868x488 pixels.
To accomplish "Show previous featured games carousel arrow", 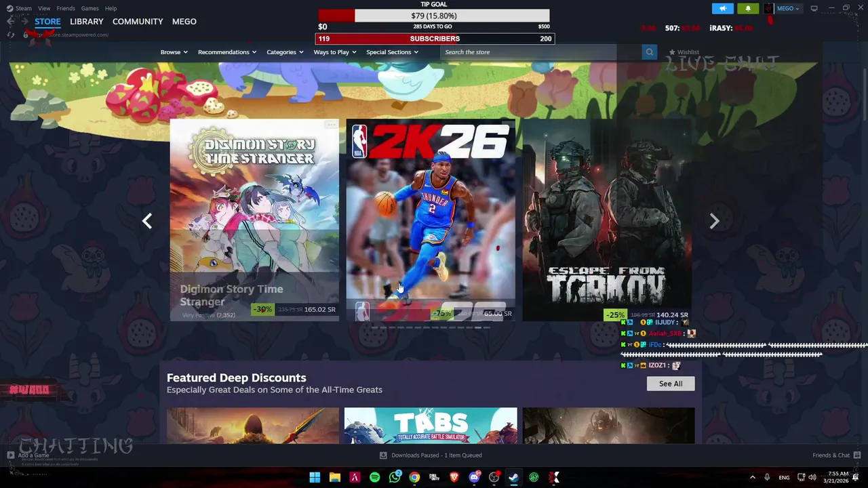I will (x=147, y=221).
